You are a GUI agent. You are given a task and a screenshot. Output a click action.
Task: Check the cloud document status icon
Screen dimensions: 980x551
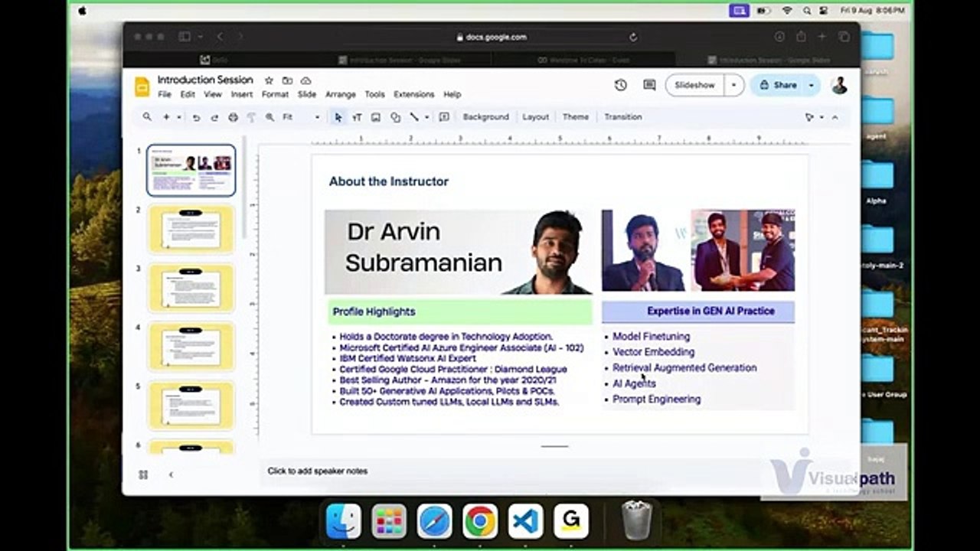tap(305, 80)
